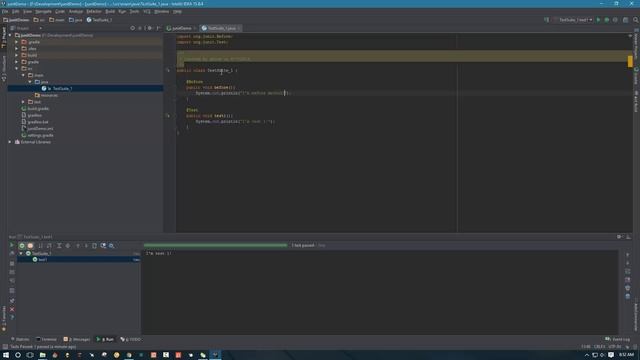
Task: Close the run panel with red X
Action: [x=12, y=309]
